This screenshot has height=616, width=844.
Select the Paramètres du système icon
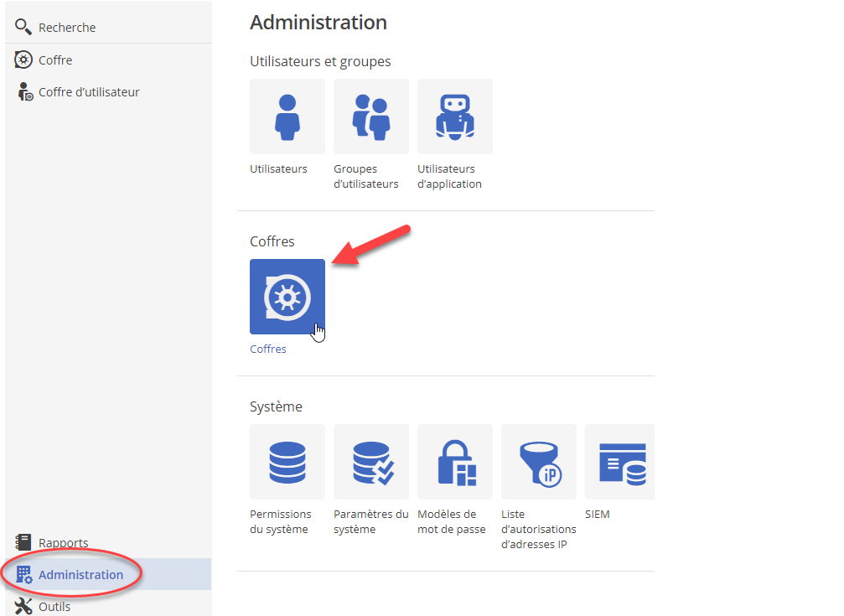370,462
